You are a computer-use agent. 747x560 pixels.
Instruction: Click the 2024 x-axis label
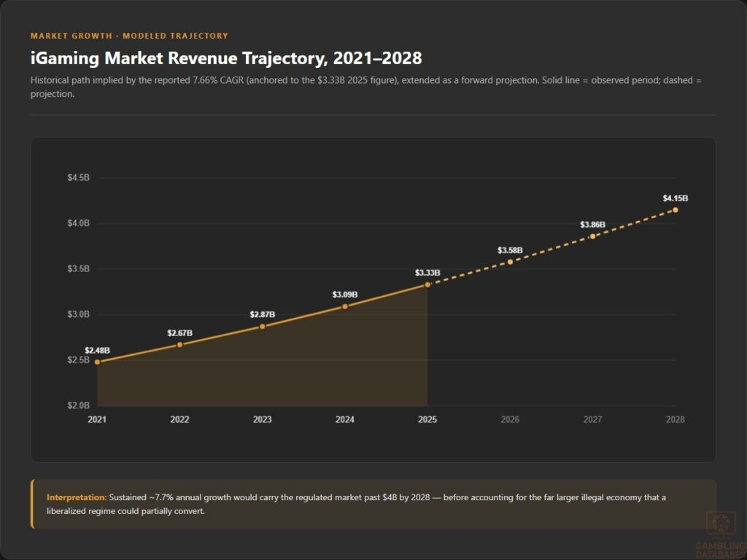345,419
